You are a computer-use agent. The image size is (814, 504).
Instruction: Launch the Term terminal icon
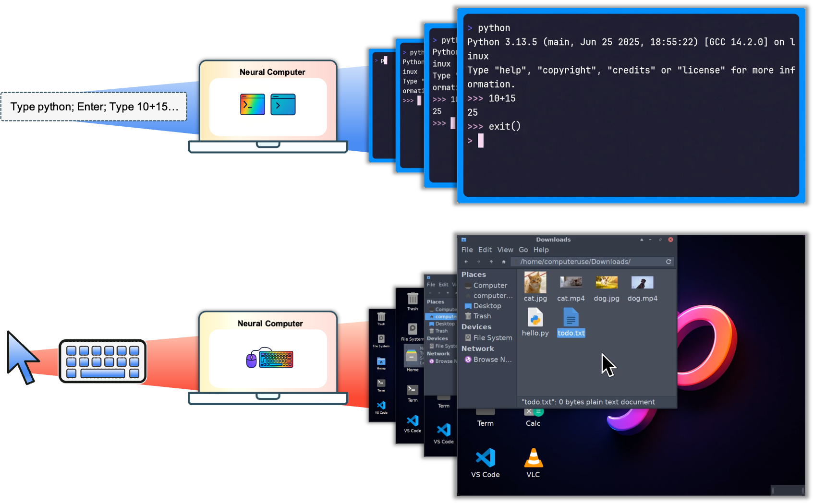click(485, 412)
